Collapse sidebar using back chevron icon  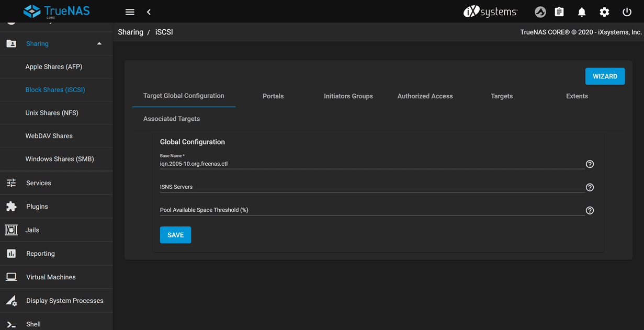pos(149,12)
